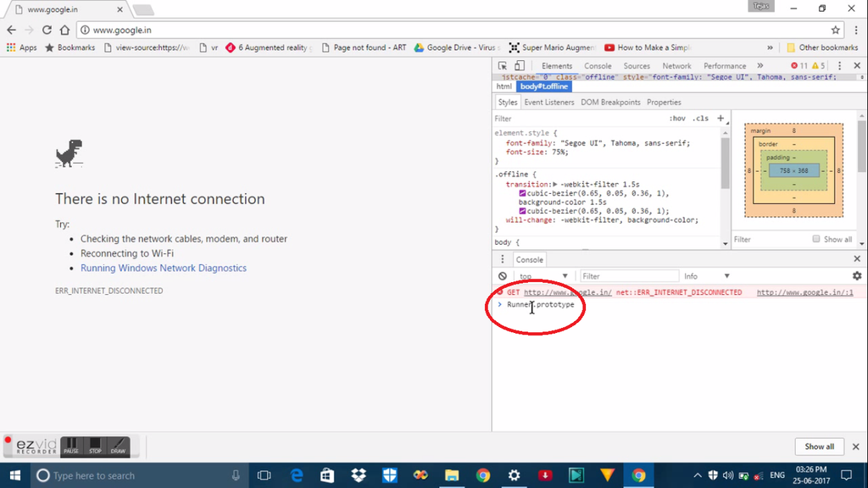Click the Show all downloads button
Screen dimensions: 868x488
click(819, 446)
